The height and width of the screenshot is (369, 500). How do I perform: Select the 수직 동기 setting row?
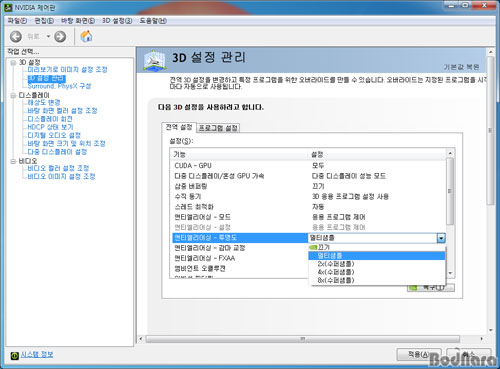[x=309, y=197]
